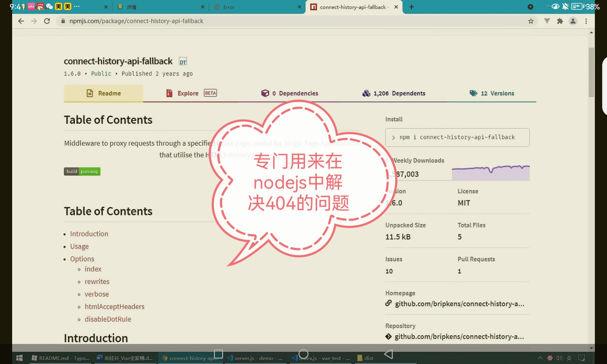Image resolution: width=607 pixels, height=364 pixels.
Task: Click the weekly downloads sparkline chart
Action: [x=490, y=173]
